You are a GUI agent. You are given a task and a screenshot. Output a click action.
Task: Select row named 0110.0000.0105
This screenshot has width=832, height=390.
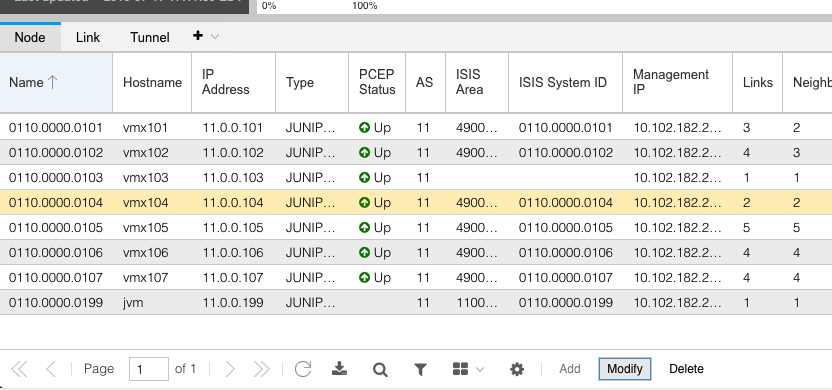(416, 228)
